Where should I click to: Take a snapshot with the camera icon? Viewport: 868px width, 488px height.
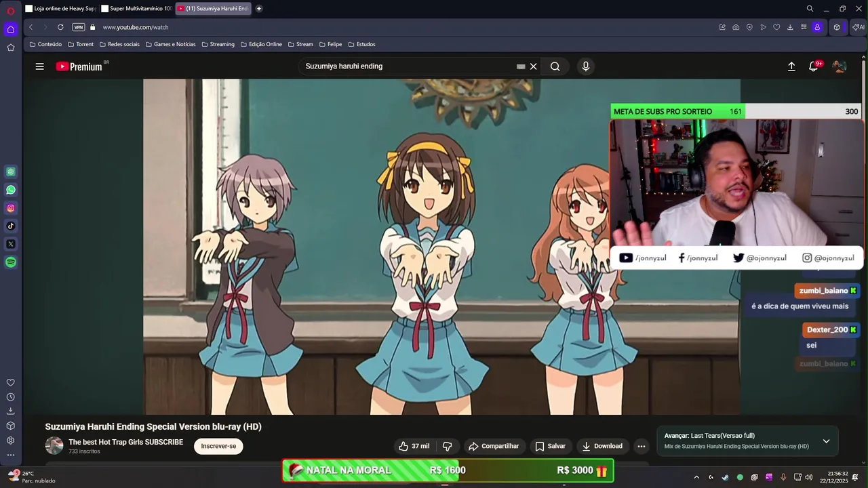[x=736, y=27]
